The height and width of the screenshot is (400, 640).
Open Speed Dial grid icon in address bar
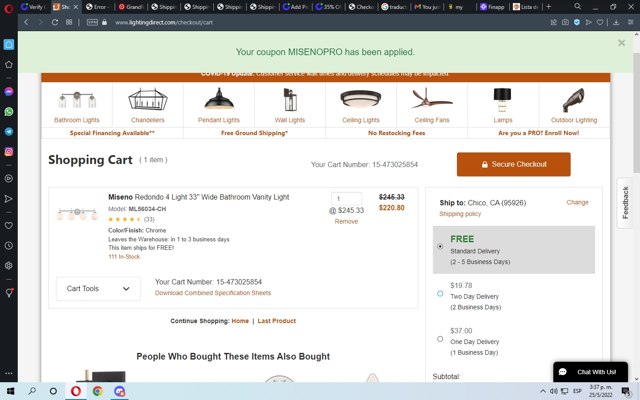pyautogui.click(x=69, y=22)
